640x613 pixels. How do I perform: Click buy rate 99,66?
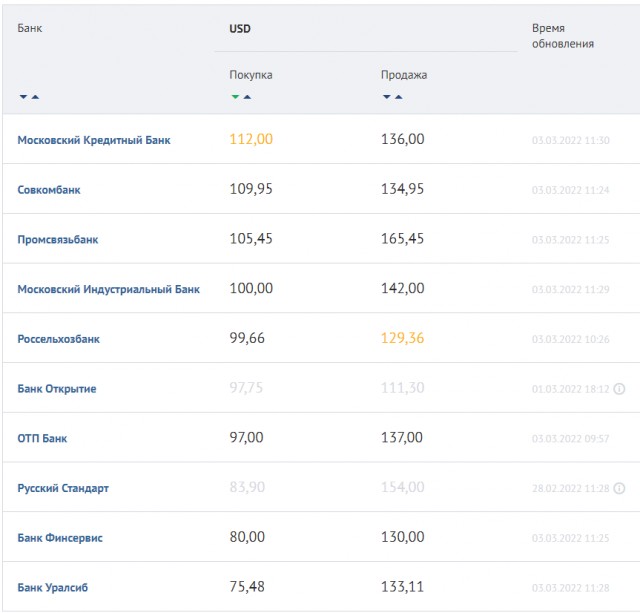tap(247, 338)
